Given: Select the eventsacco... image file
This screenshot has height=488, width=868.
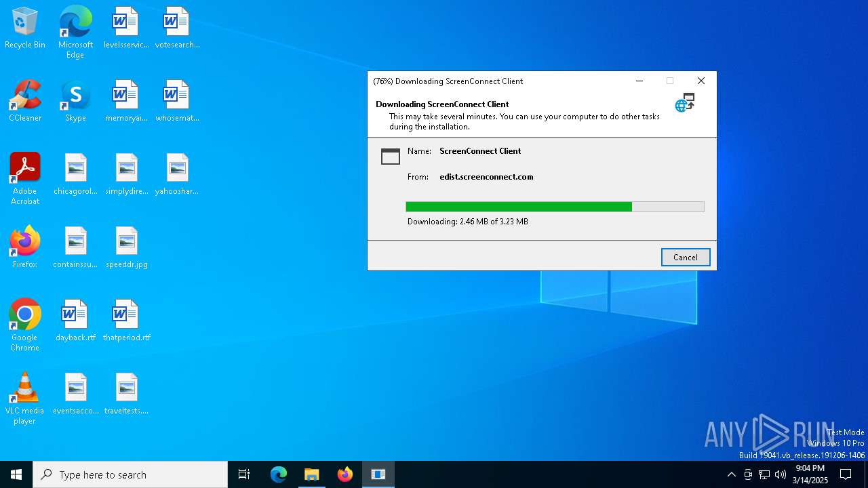Looking at the screenshot, I should pos(75,394).
